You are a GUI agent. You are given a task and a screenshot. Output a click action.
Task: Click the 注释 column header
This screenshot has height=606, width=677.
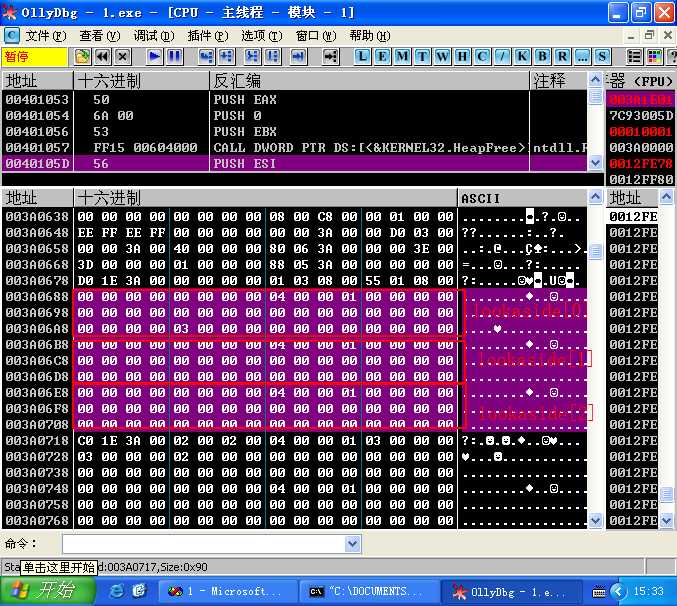tap(558, 81)
